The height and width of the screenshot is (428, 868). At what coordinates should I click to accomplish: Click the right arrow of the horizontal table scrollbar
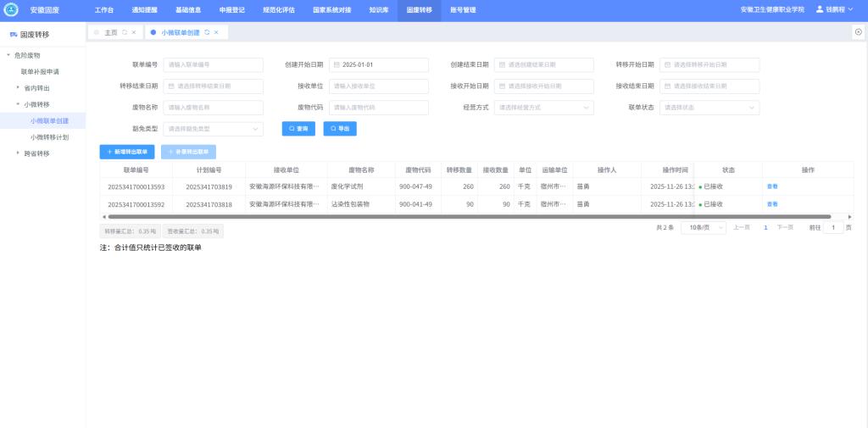(x=850, y=217)
